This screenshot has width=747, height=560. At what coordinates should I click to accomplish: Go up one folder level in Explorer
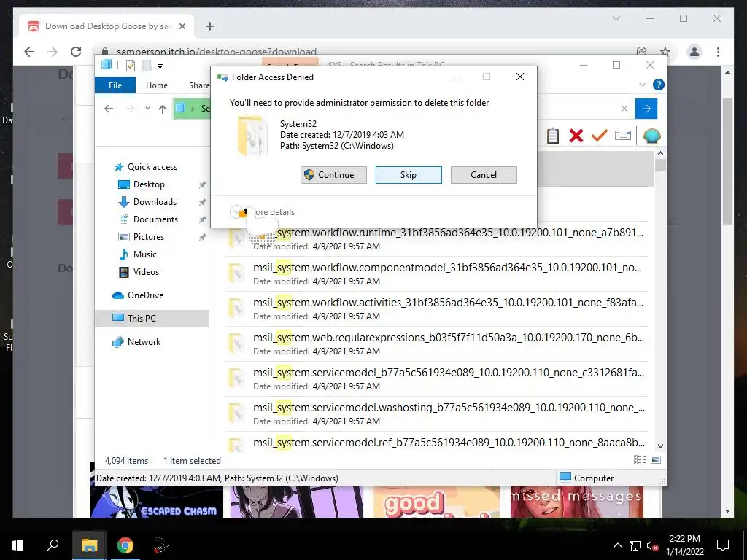click(x=163, y=109)
